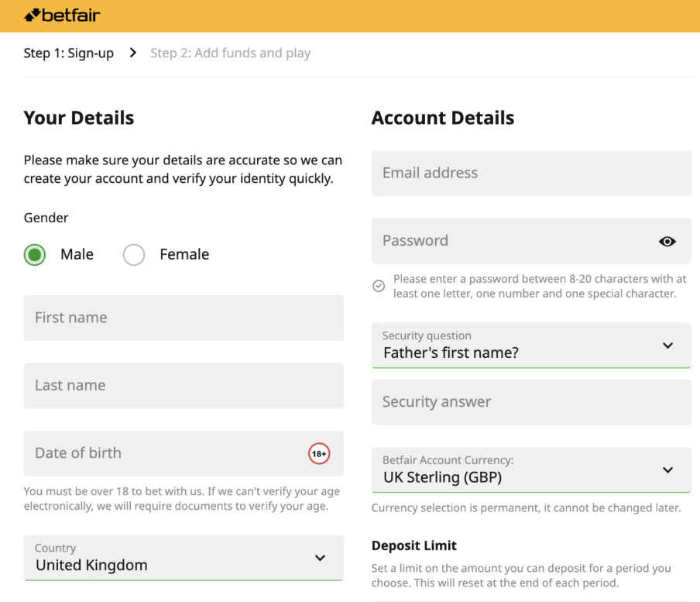Click the Last name field
The height and width of the screenshot is (602, 700).
pos(184,386)
